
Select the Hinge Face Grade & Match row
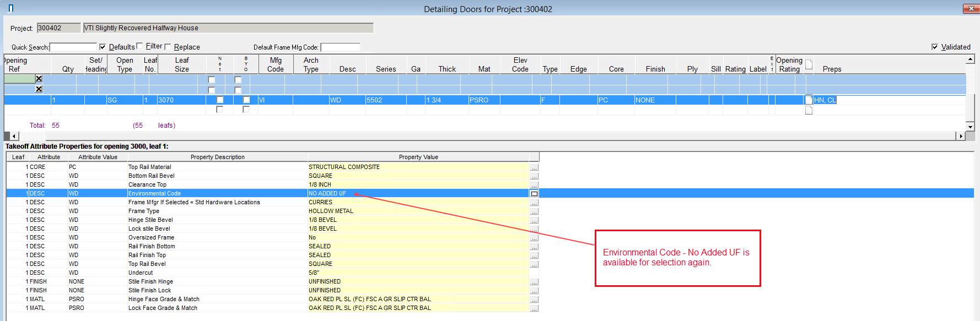click(164, 299)
